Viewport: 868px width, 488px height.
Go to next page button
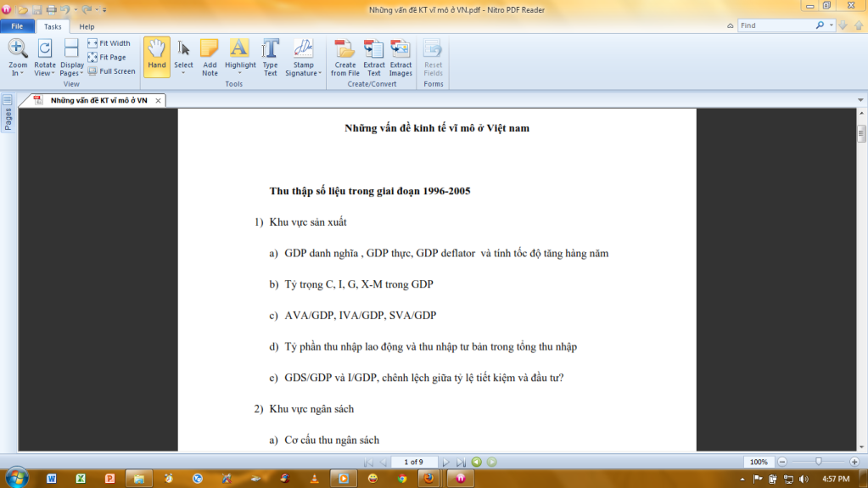point(445,462)
